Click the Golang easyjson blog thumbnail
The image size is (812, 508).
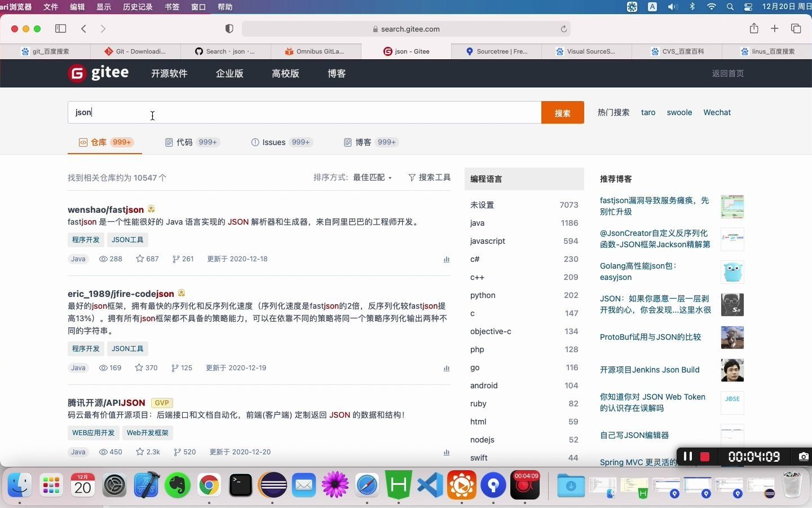[732, 272]
